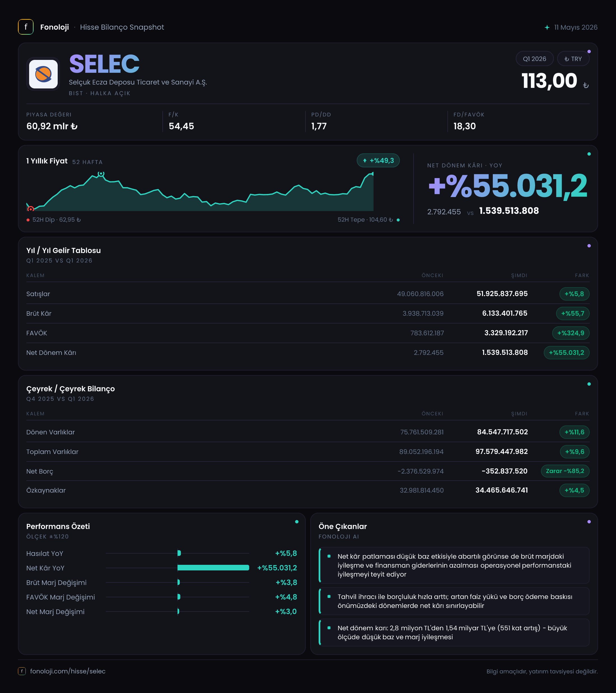Select the Q1 2026 period pill
This screenshot has width=616, height=693.
pyautogui.click(x=535, y=59)
